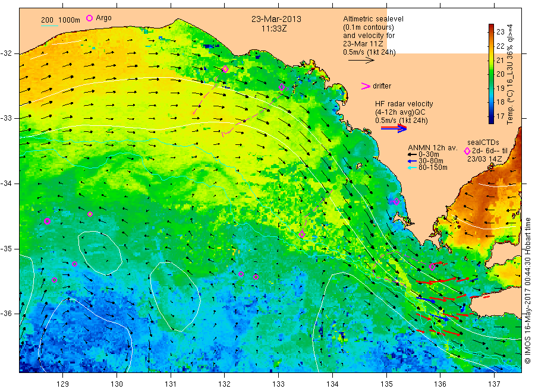This screenshot has height=392, width=535.
Task: Click the '(0.1m contours)' legend text
Action: coord(369,27)
